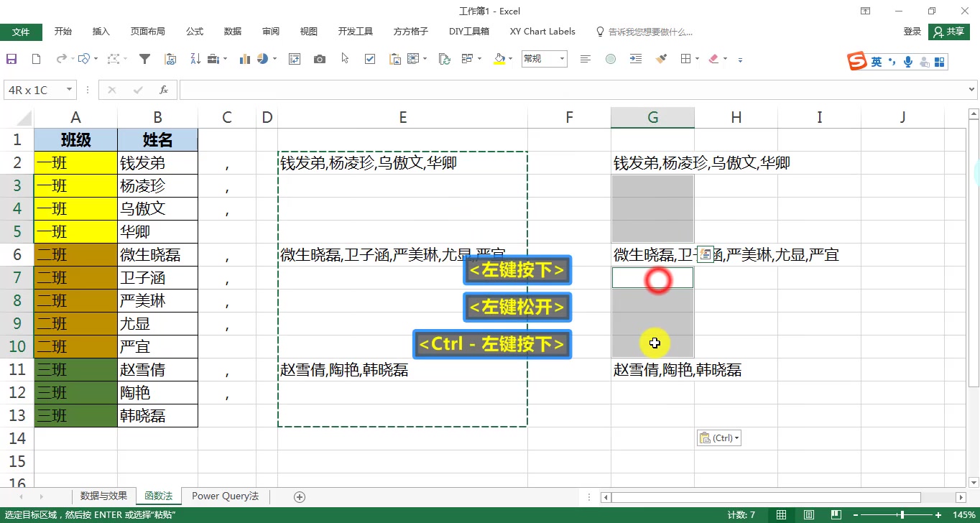Click the toolbox briefcase icon
980x523 pixels.
click(x=213, y=59)
